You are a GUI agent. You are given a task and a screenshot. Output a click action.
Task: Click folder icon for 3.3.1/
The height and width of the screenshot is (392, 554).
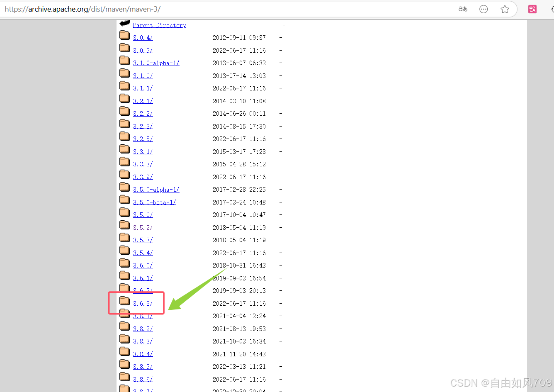coord(124,149)
